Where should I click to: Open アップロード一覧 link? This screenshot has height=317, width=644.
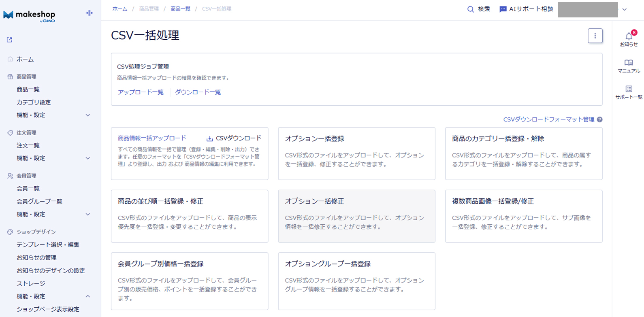click(141, 92)
